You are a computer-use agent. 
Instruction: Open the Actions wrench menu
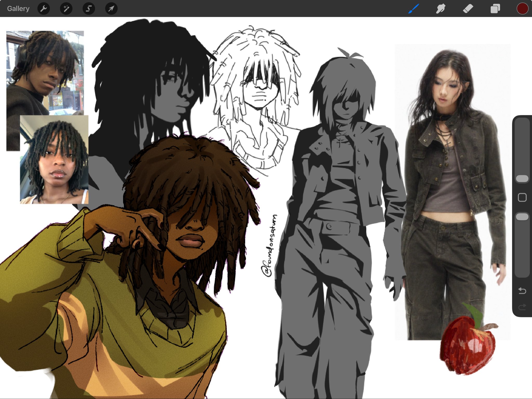click(x=44, y=9)
